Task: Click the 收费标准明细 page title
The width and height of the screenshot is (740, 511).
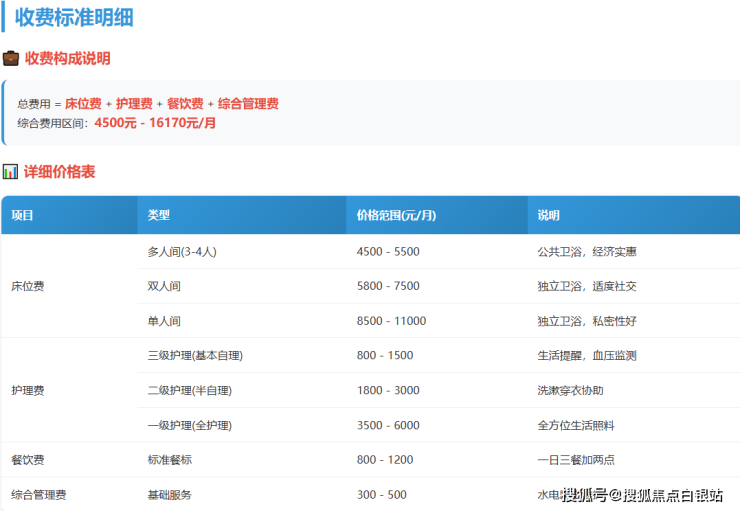Action: pyautogui.click(x=74, y=17)
